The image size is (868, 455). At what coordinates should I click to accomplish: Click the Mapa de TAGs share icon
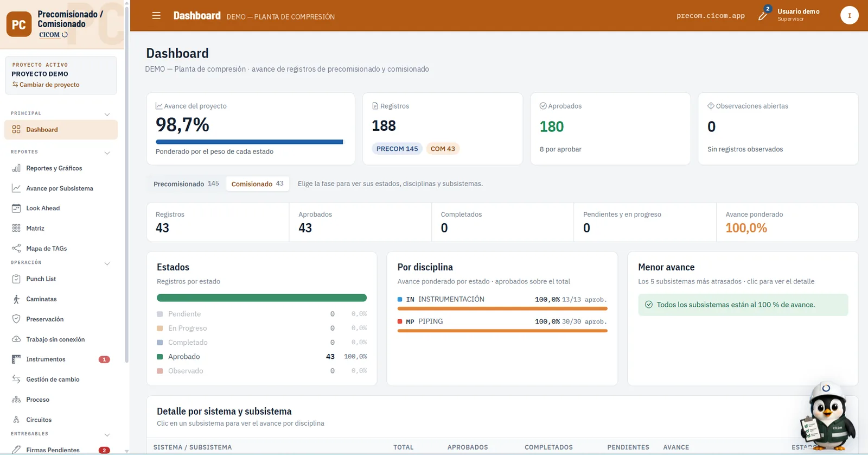pyautogui.click(x=16, y=249)
